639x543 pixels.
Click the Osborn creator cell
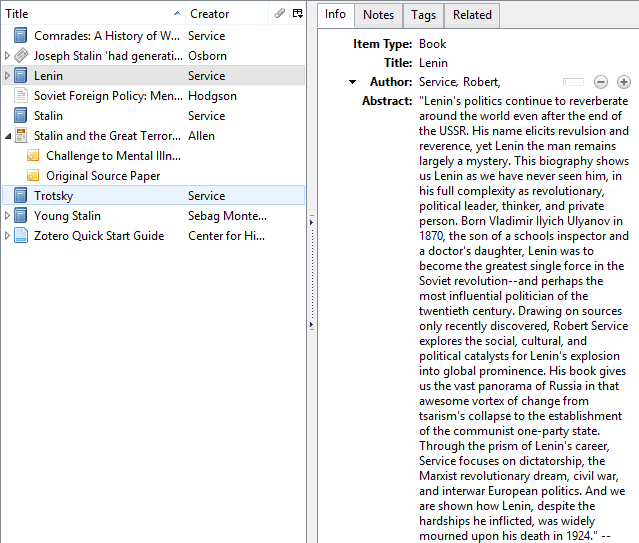pyautogui.click(x=207, y=56)
